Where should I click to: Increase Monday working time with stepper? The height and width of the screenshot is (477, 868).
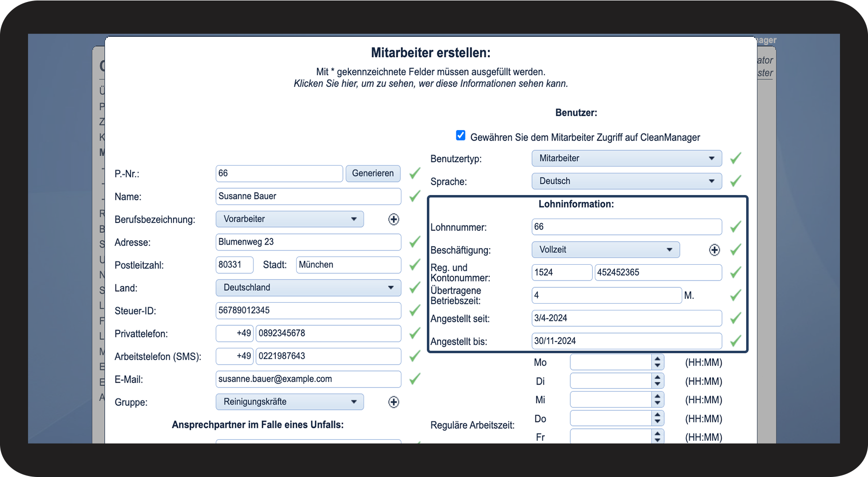click(x=657, y=359)
